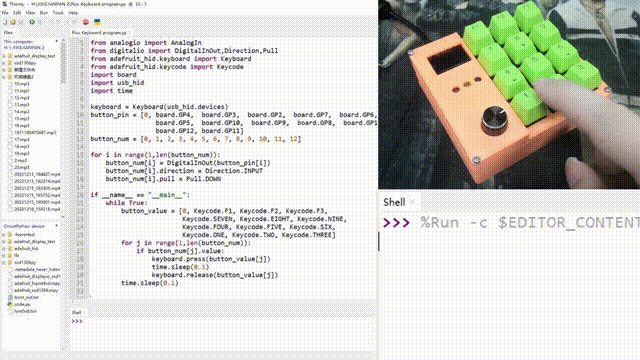640x360 pixels.
Task: Click code line 'from analogio import AnalogIn'
Action: click(x=146, y=42)
